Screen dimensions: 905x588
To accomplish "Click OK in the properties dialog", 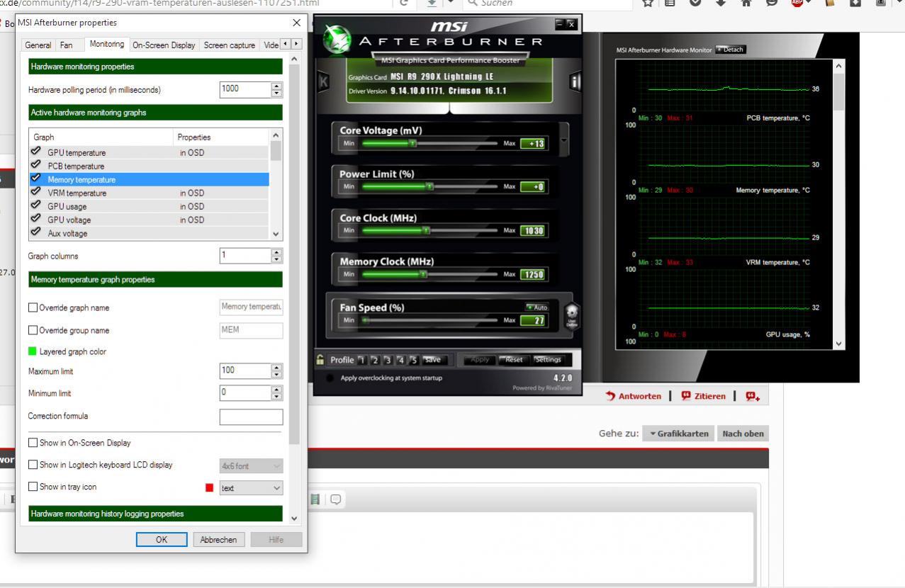I will click(x=162, y=540).
